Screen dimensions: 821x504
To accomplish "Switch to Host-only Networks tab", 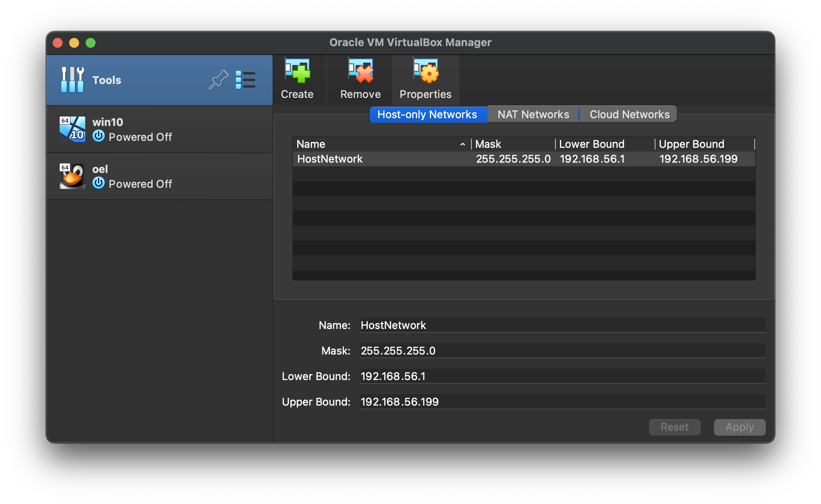I will pyautogui.click(x=428, y=114).
